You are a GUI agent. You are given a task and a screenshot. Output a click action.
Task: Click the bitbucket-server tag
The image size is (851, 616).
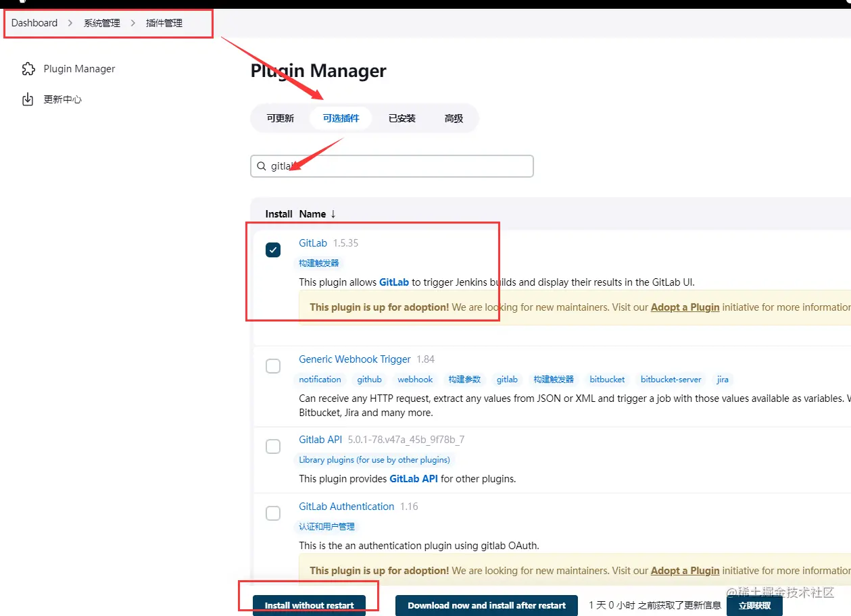click(671, 380)
